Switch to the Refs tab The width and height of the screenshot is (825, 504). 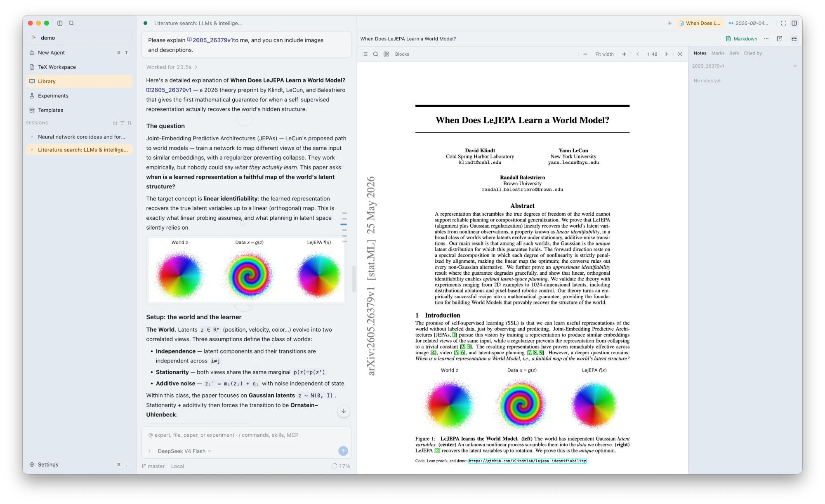[734, 53]
